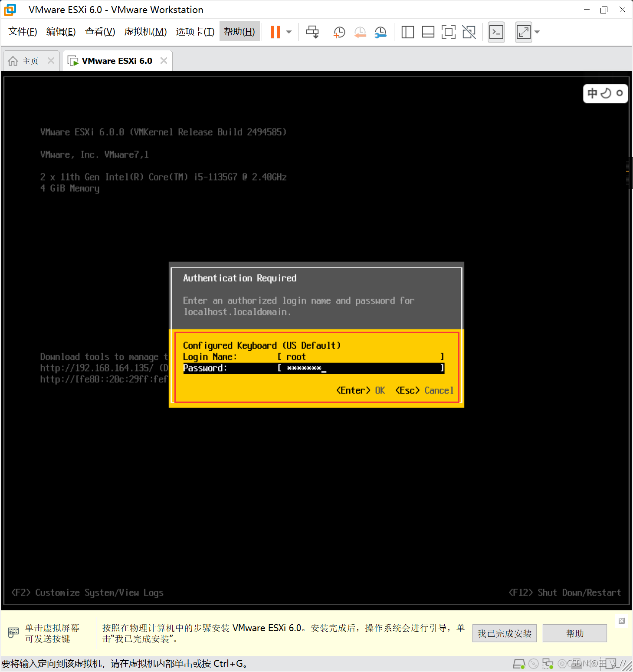Toggle the library sidebar view icon
Screen dimensions: 633x672
[408, 32]
